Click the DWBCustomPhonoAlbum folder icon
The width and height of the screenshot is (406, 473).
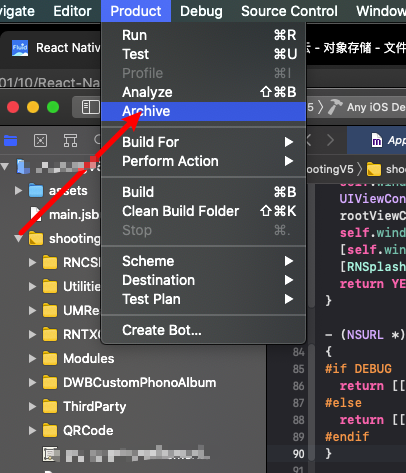click(x=50, y=382)
